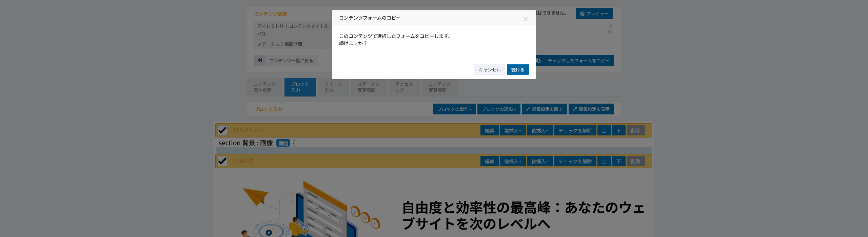This screenshot has height=237, width=868.
Task: Click the 続ける button in the dialog
Action: 518,70
